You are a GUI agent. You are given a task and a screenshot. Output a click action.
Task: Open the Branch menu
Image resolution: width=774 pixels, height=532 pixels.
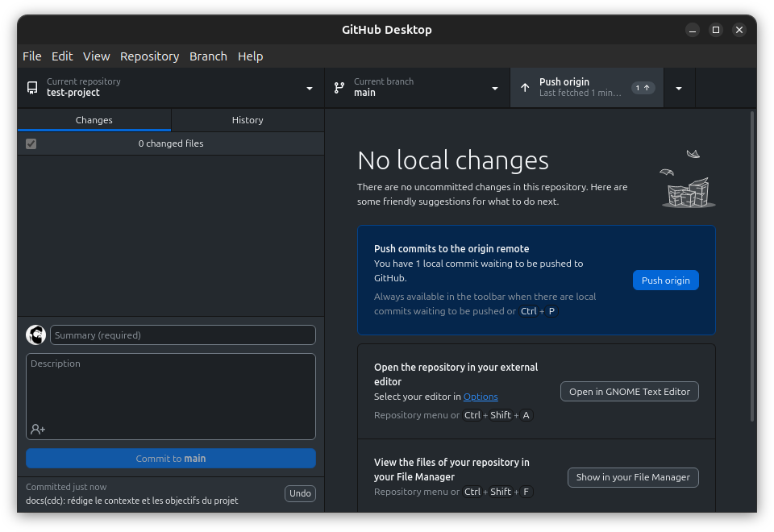pyautogui.click(x=208, y=56)
